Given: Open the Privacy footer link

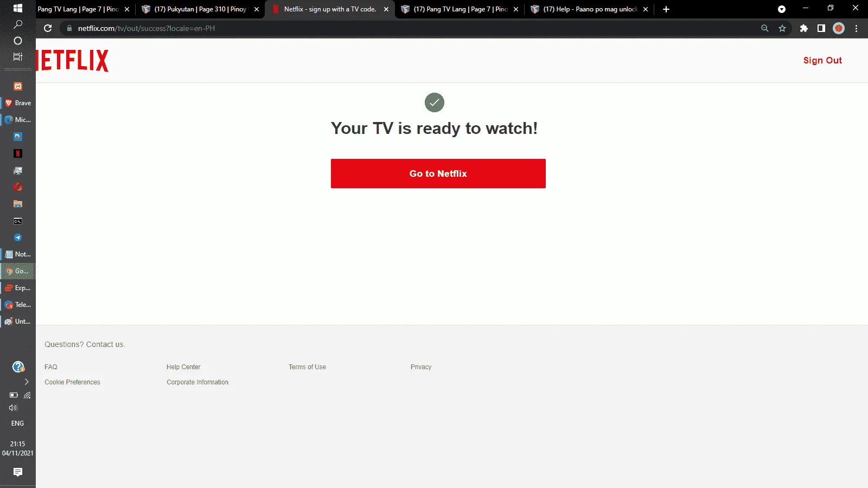Looking at the screenshot, I should coord(421,367).
